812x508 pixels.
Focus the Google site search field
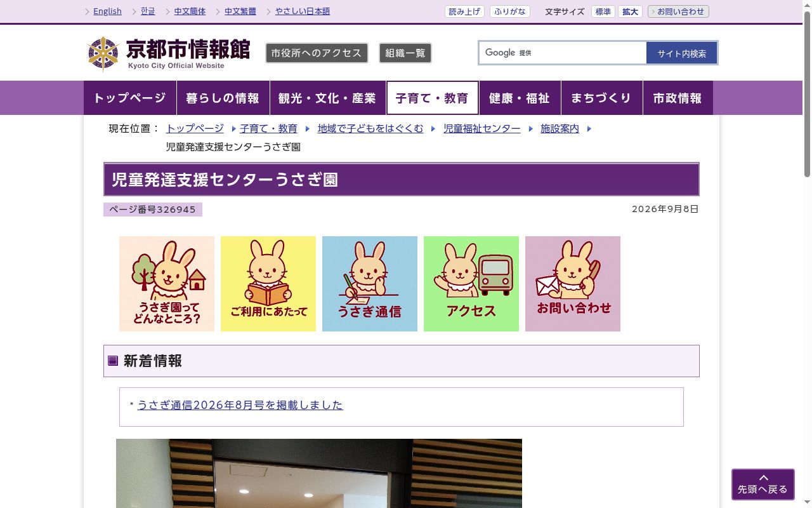(x=563, y=53)
